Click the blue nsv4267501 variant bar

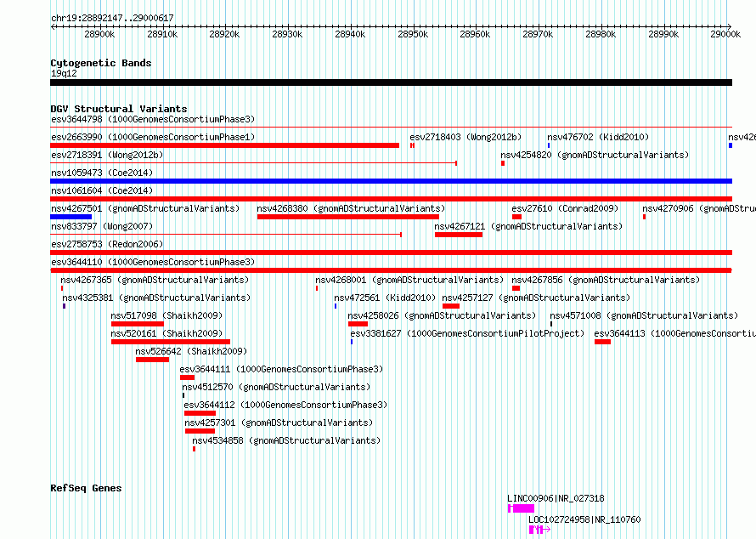71,217
